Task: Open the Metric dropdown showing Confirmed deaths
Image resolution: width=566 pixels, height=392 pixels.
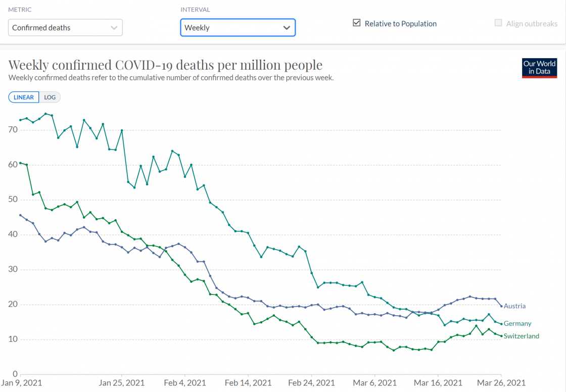Action: click(x=65, y=28)
